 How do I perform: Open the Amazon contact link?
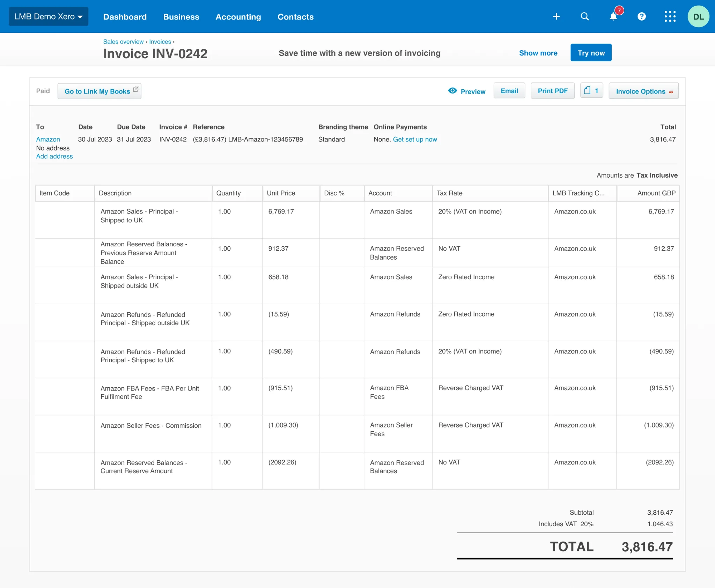[x=48, y=139]
